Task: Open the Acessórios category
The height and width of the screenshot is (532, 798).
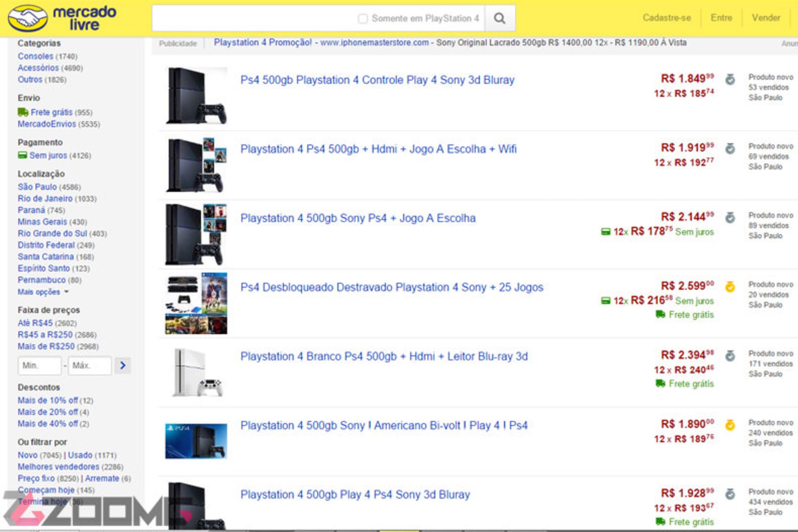Action: (x=38, y=68)
